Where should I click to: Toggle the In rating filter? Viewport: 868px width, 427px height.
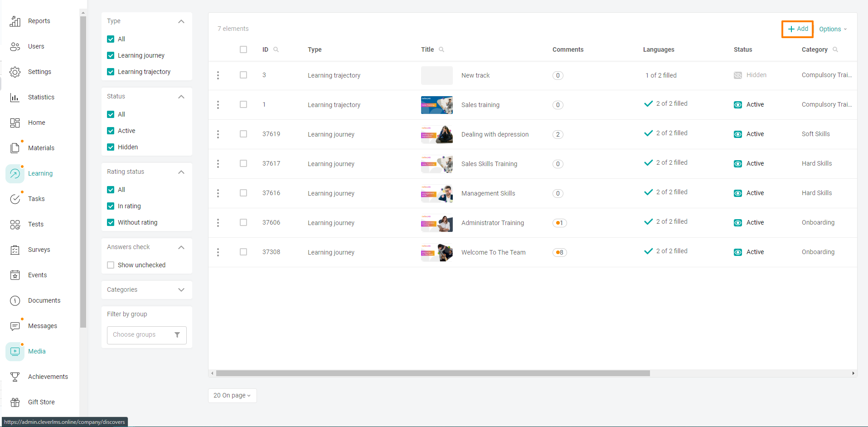[x=111, y=206]
